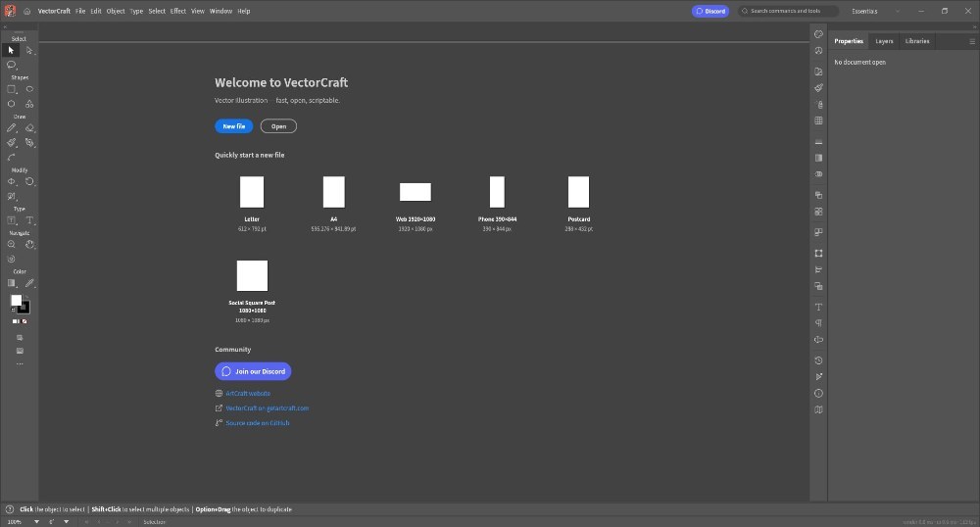Open the Edit menu
The height and width of the screenshot is (527, 980).
click(x=96, y=11)
